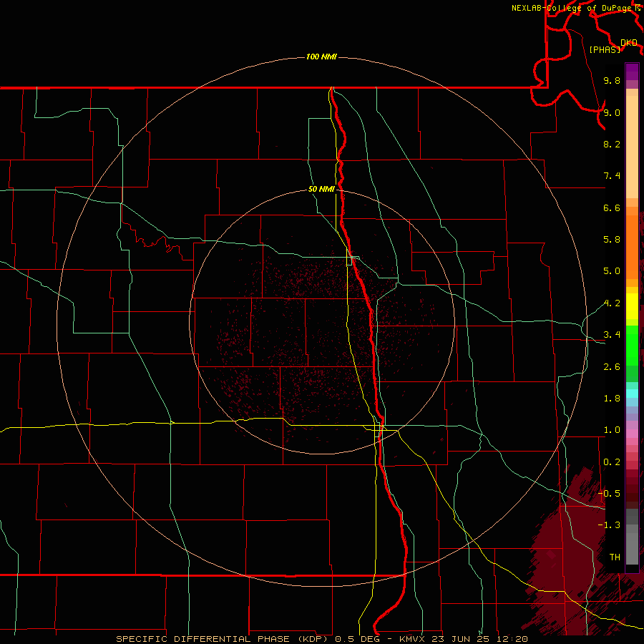Screen dimensions: 644x644
Task: Click the 50 NMI range ring label
Action: [x=321, y=189]
